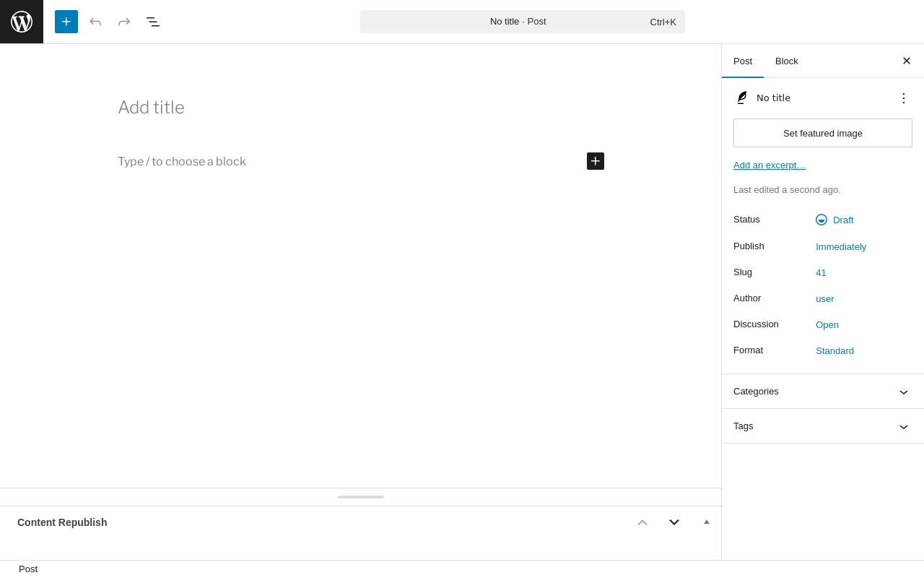Grab the meta box resize handle
Image resolution: width=924 pixels, height=578 pixels.
pyautogui.click(x=361, y=497)
